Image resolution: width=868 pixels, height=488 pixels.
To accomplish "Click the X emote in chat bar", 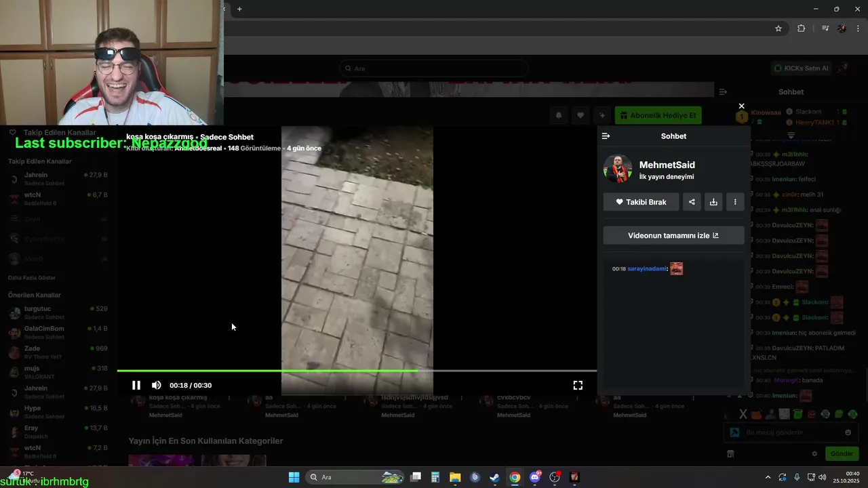I will tap(743, 413).
